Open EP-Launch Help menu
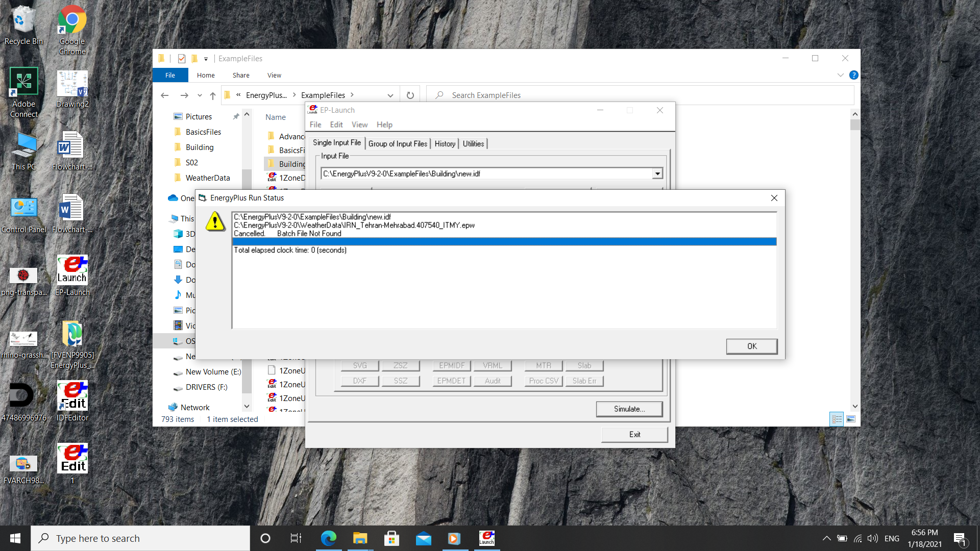Image resolution: width=980 pixels, height=551 pixels. pyautogui.click(x=384, y=124)
